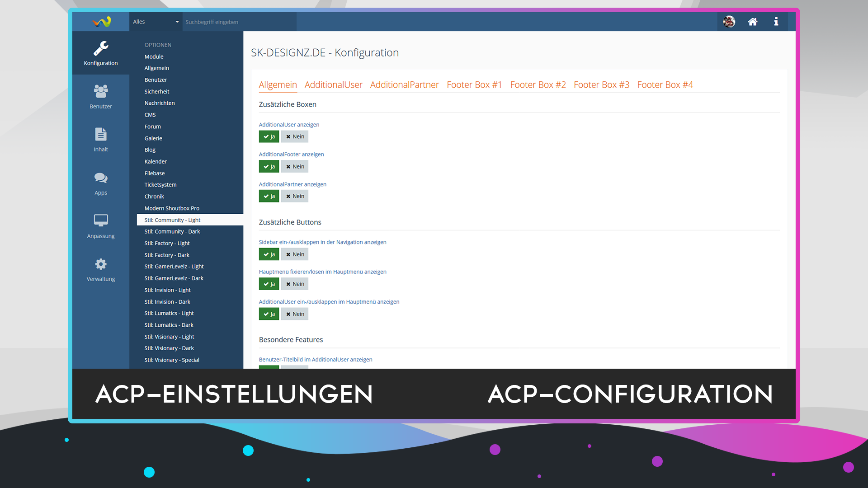The image size is (868, 488).
Task: Open the Verwaltung gear section
Action: [100, 269]
